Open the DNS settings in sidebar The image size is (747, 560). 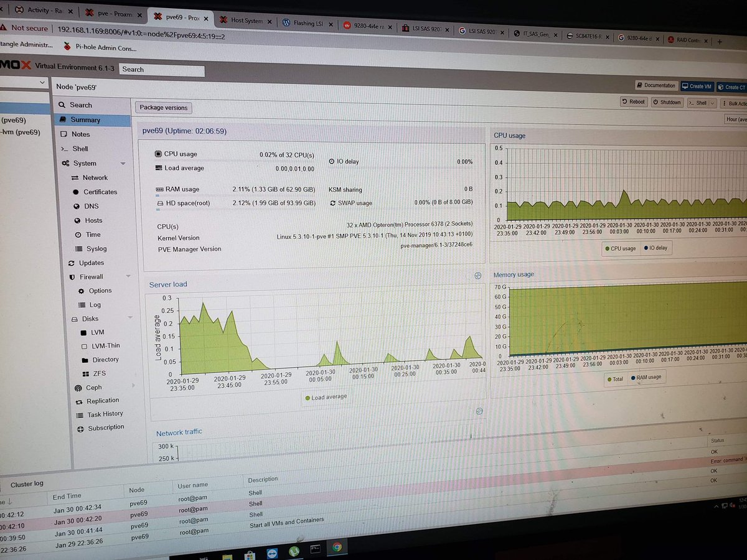point(92,207)
